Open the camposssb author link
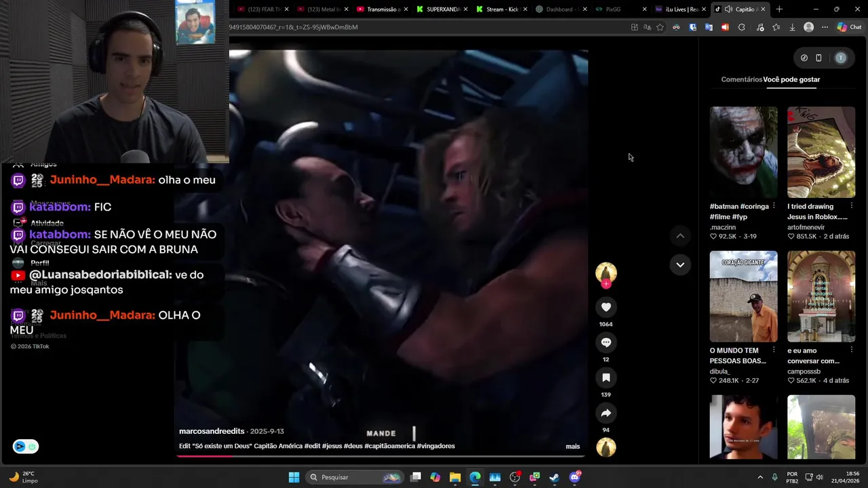868x488 pixels. pos(804,371)
